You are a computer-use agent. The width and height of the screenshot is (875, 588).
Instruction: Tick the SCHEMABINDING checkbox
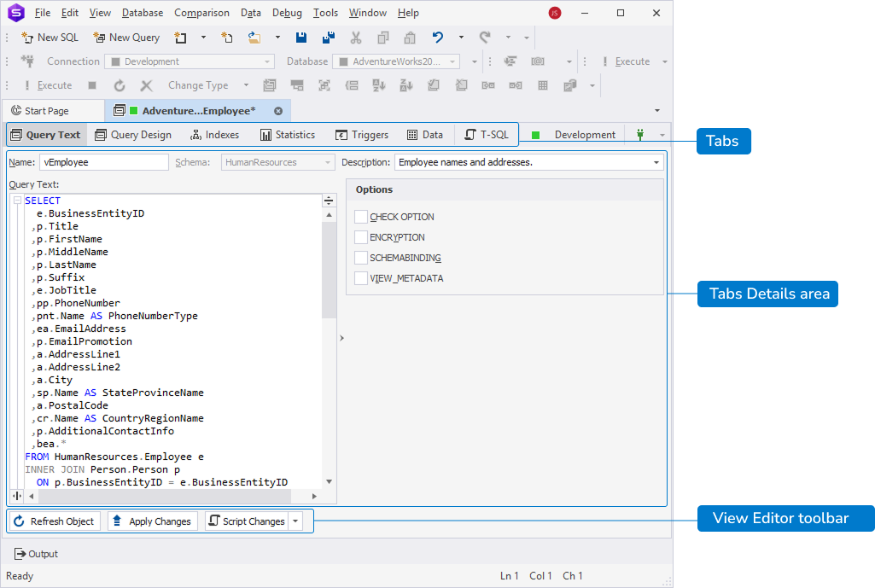(361, 258)
